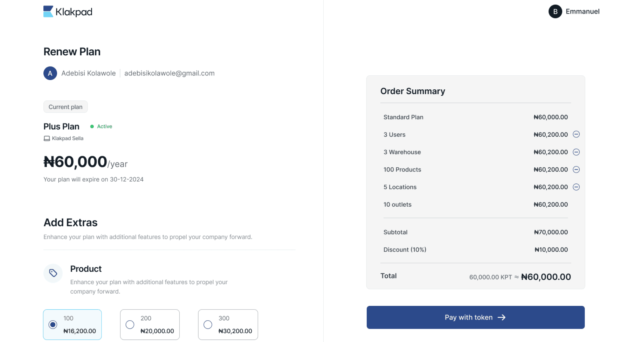Click the Klakpad logo icon
Screen dimensions: 644x342
(48, 12)
